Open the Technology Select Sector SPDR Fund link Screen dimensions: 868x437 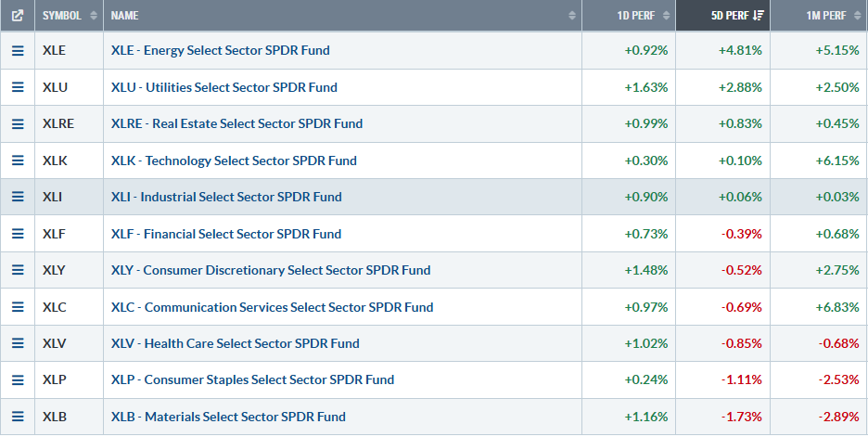click(x=233, y=161)
